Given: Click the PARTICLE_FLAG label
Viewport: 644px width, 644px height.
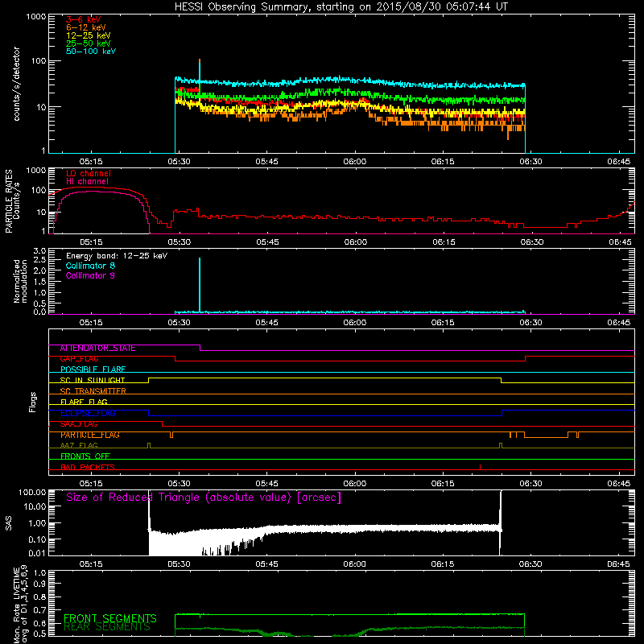Looking at the screenshot, I should pos(90,435).
